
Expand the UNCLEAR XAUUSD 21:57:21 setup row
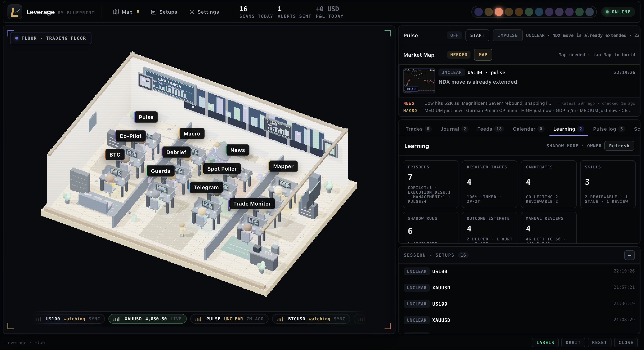point(519,288)
